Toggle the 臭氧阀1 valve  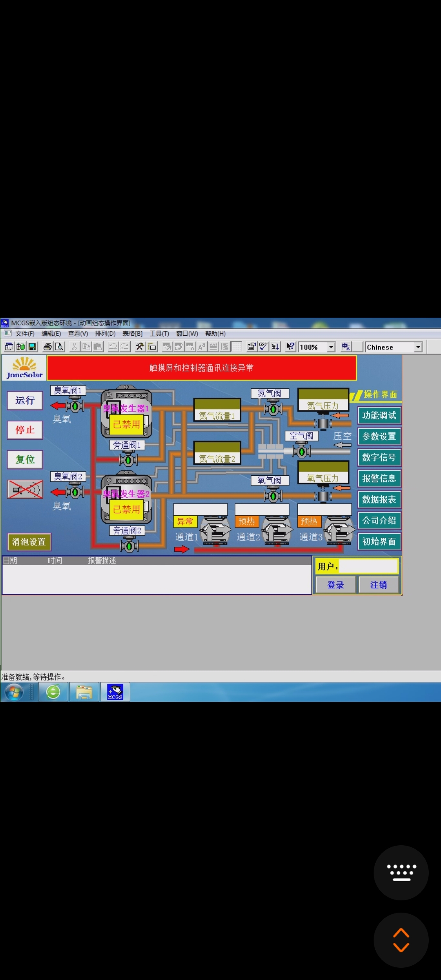75,406
